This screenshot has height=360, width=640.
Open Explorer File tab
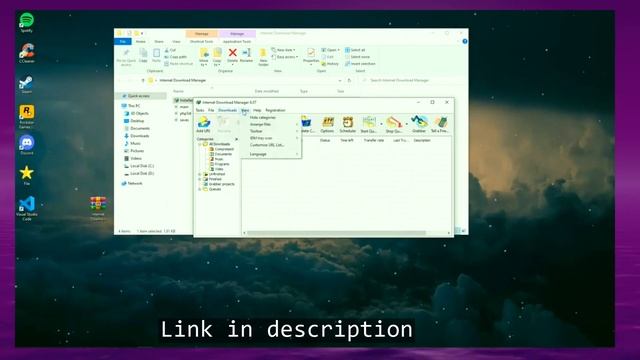(x=122, y=42)
